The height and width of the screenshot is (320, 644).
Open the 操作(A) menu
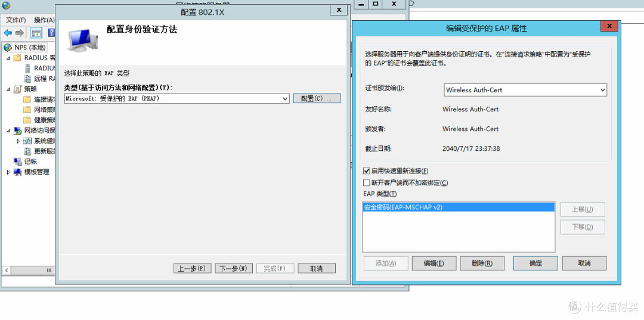44,20
